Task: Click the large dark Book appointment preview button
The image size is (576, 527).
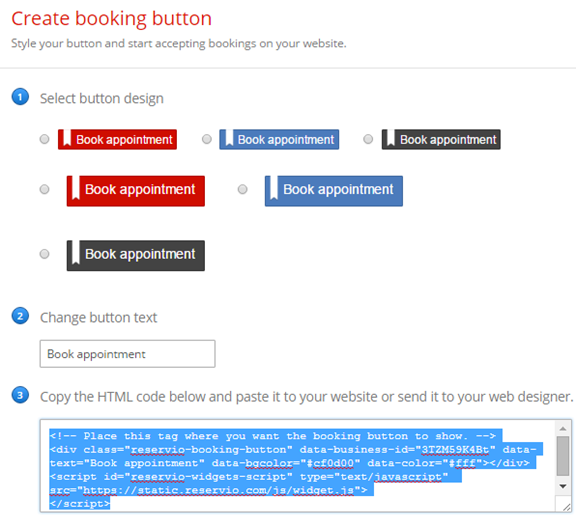Action: tap(136, 256)
